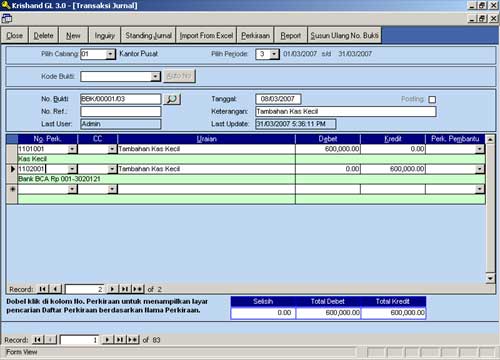Click the Debet column header

pyautogui.click(x=328, y=139)
